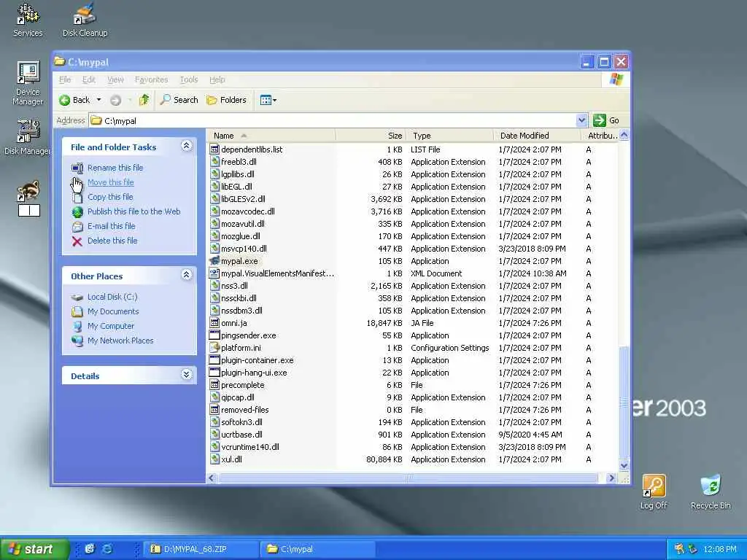Image resolution: width=747 pixels, height=560 pixels.
Task: Sort by the Type column header
Action: (x=449, y=136)
